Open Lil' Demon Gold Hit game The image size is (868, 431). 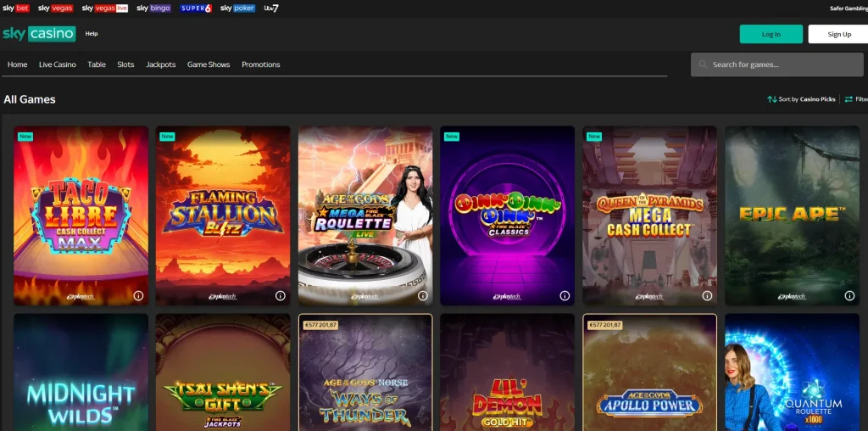(x=507, y=372)
